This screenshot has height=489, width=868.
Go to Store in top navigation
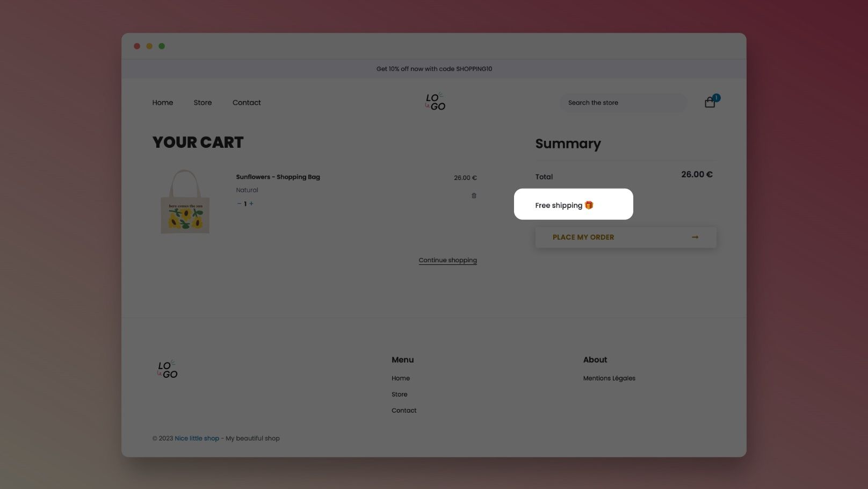coord(202,103)
